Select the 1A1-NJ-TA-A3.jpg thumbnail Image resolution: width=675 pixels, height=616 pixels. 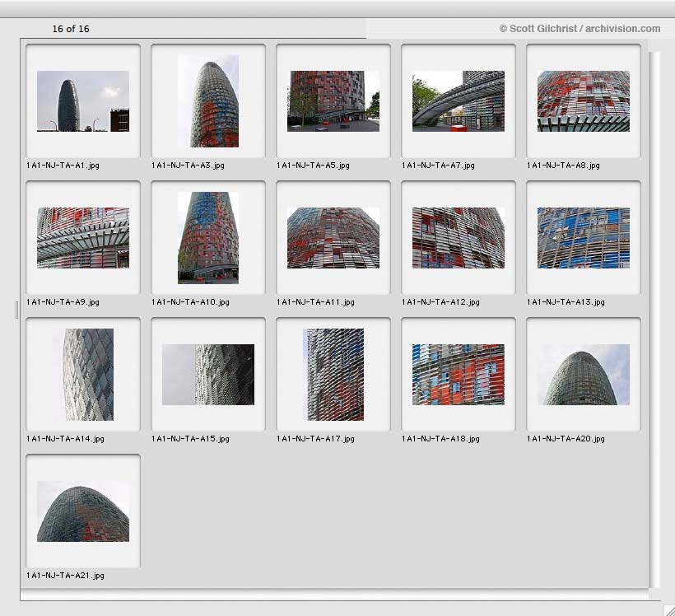208,101
